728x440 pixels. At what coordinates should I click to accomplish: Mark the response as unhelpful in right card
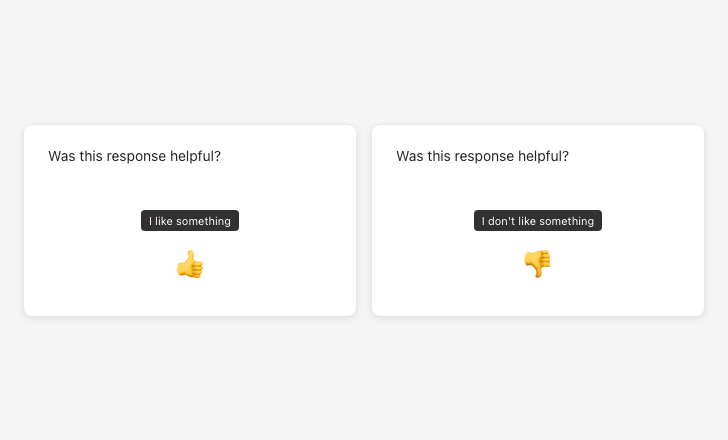click(537, 264)
